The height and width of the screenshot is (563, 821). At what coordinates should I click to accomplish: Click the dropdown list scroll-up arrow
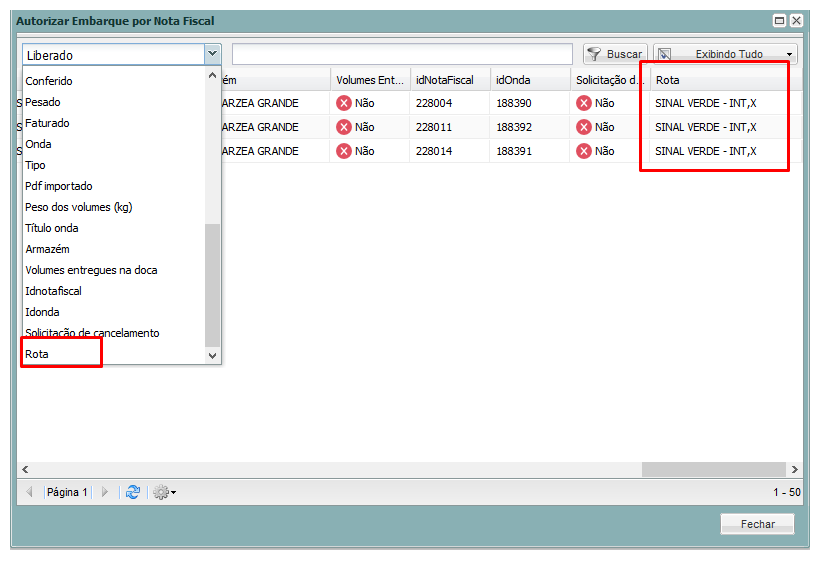pos(212,75)
